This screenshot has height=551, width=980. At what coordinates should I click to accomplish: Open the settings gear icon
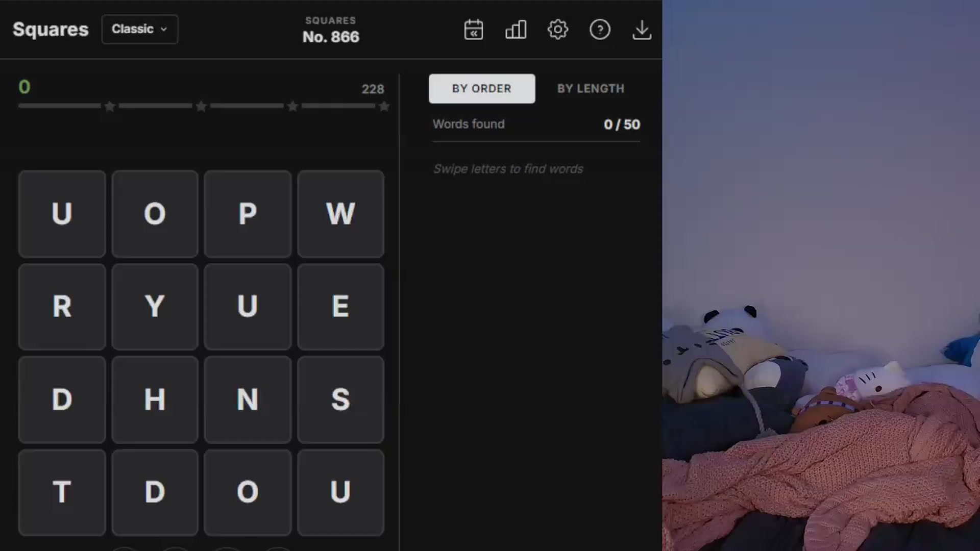[x=558, y=30]
